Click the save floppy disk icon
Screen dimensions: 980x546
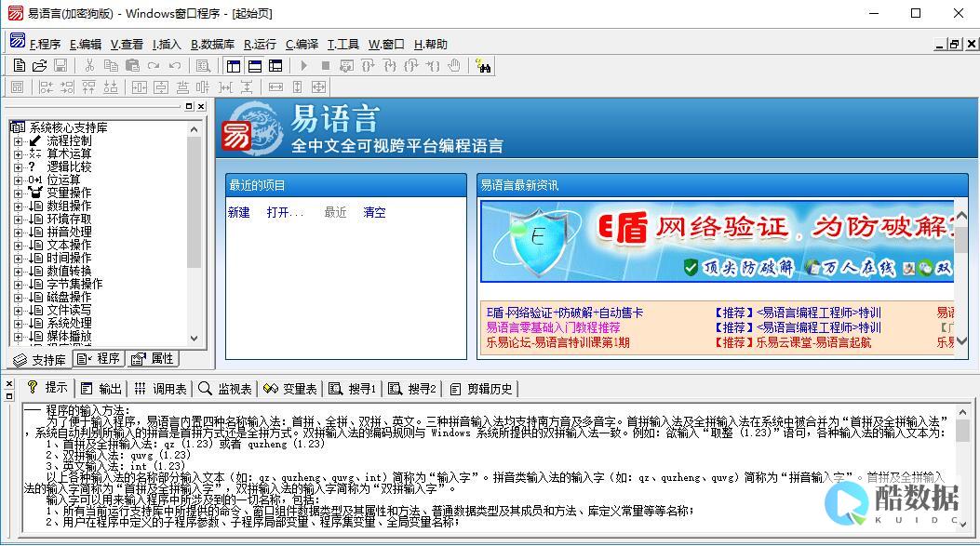pos(60,65)
